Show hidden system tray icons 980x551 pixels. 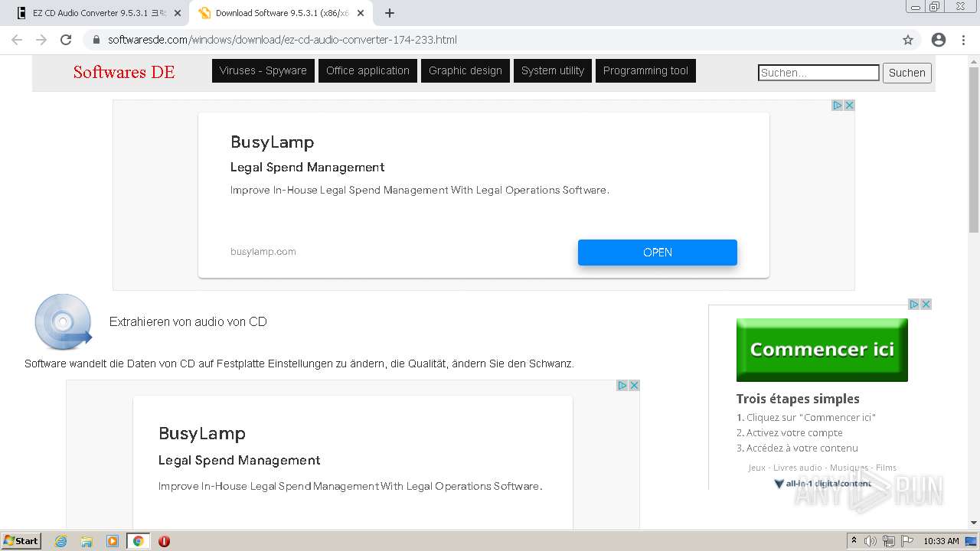tap(854, 541)
